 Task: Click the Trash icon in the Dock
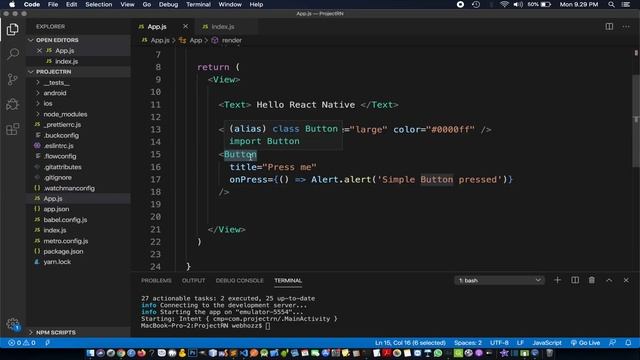[x=549, y=353]
